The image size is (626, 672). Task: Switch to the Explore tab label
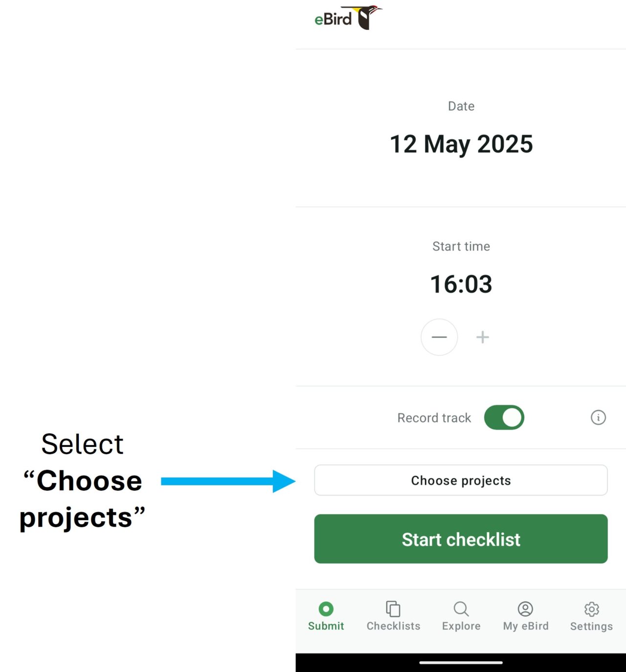[461, 626]
